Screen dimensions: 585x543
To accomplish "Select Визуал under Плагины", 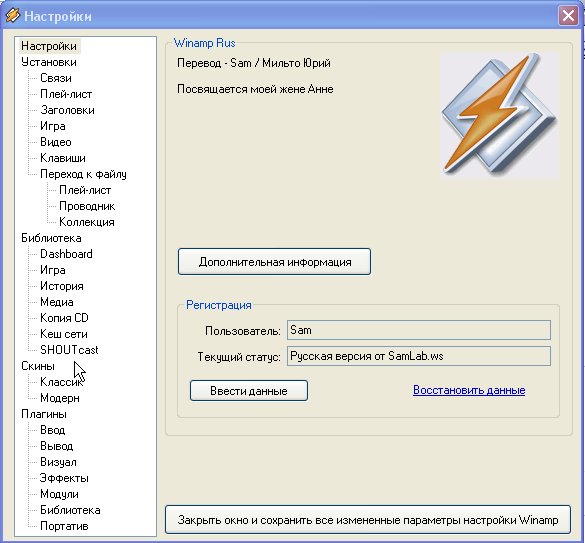I will coord(58,462).
